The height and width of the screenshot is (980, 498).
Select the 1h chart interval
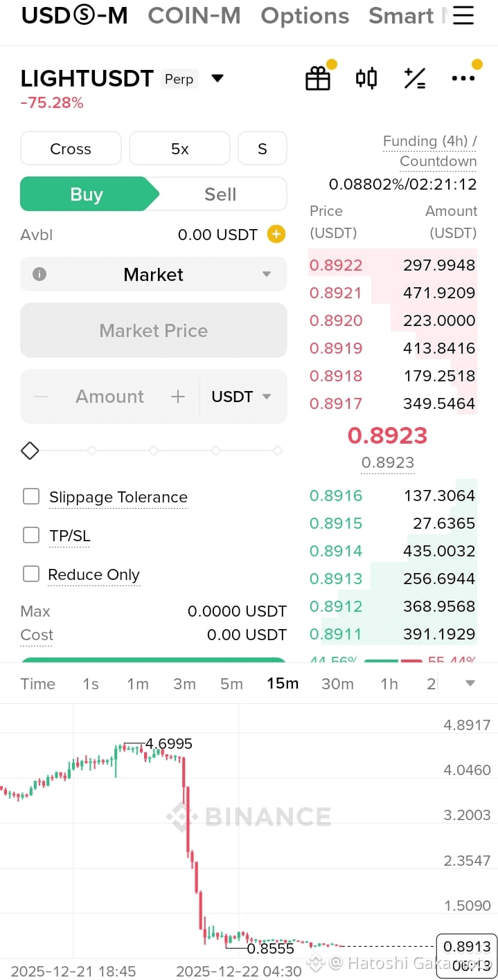point(389,684)
